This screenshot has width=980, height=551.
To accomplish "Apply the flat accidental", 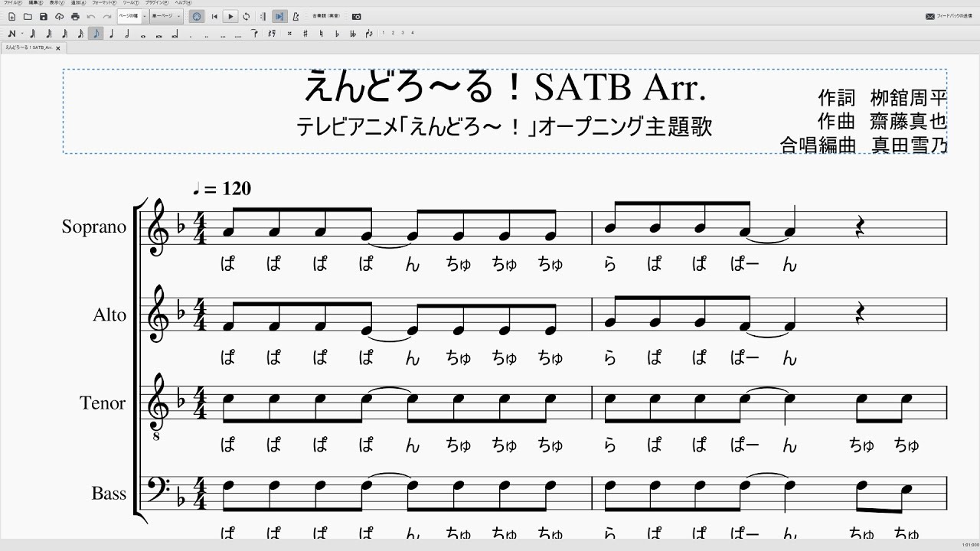I will pyautogui.click(x=337, y=33).
